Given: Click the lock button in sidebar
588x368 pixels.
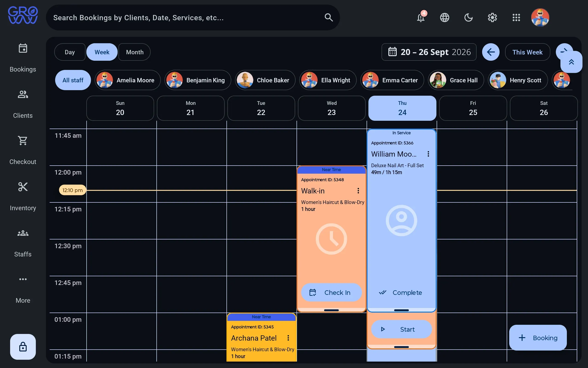Looking at the screenshot, I should (23, 347).
